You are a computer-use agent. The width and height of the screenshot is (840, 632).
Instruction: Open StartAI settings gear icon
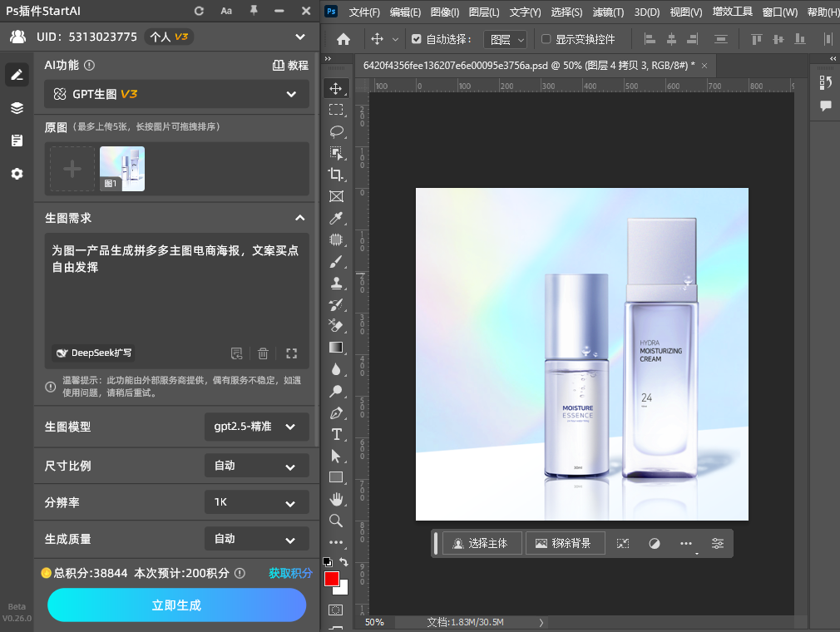pyautogui.click(x=17, y=174)
